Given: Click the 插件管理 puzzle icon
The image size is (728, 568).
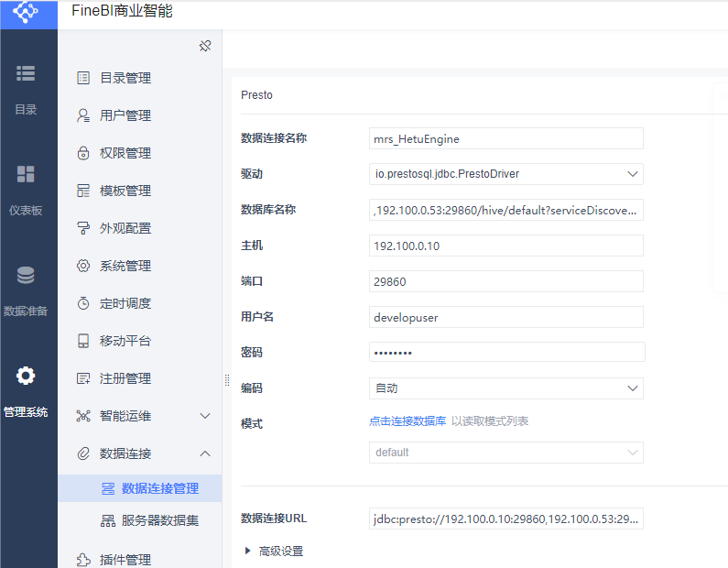Looking at the screenshot, I should [83, 560].
